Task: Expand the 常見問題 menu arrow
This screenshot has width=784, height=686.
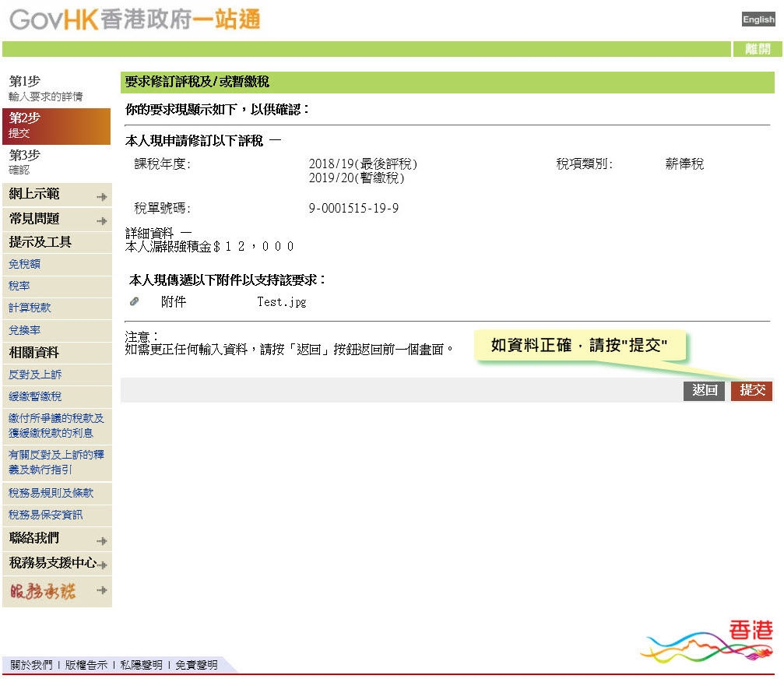Action: [x=101, y=221]
